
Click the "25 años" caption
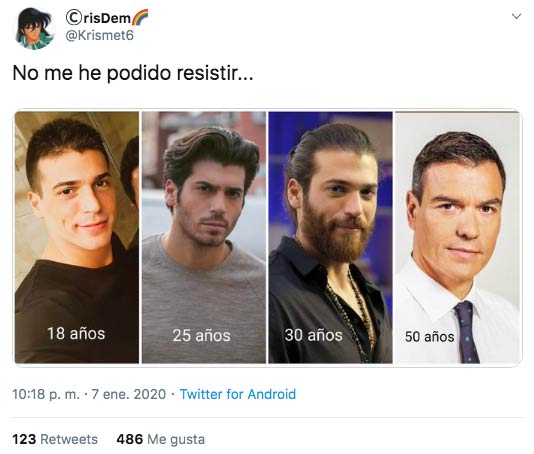[202, 335]
